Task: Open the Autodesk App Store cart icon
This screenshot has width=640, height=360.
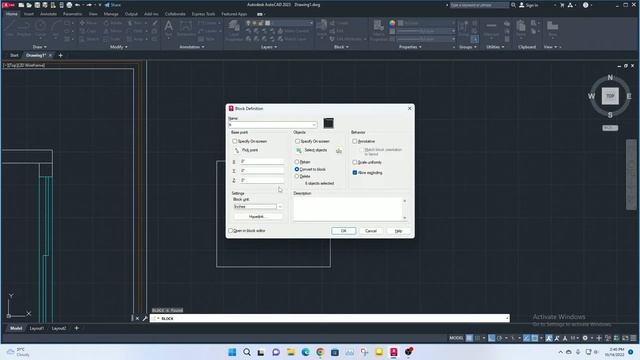Action: [562, 5]
